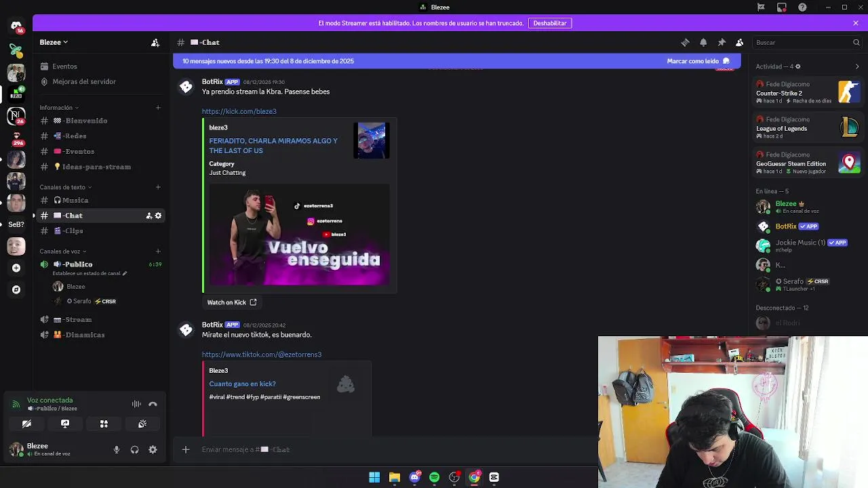The height and width of the screenshot is (488, 868).
Task: Click the disconnect from voice phone icon
Action: [153, 404]
